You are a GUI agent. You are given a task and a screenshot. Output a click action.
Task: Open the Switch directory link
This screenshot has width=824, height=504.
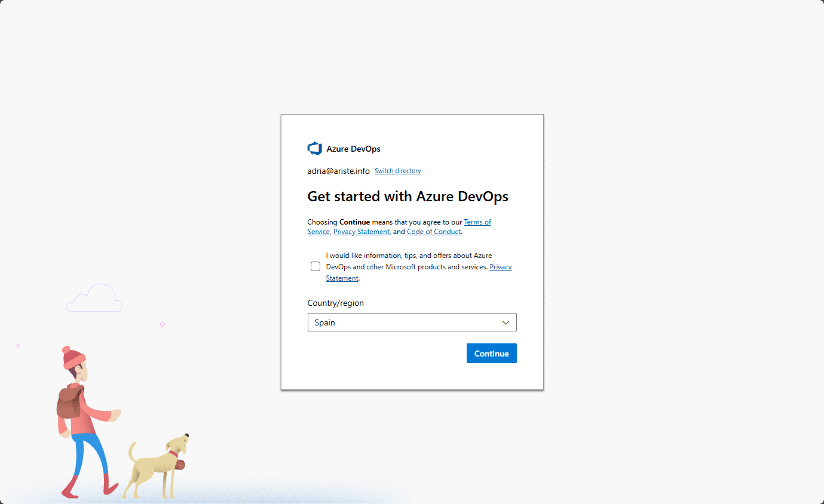[397, 171]
